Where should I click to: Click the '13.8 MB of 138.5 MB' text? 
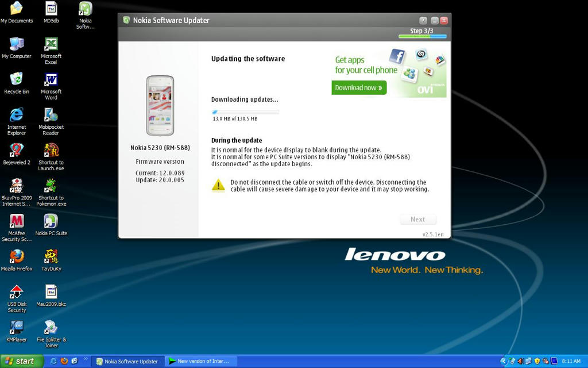pos(235,118)
